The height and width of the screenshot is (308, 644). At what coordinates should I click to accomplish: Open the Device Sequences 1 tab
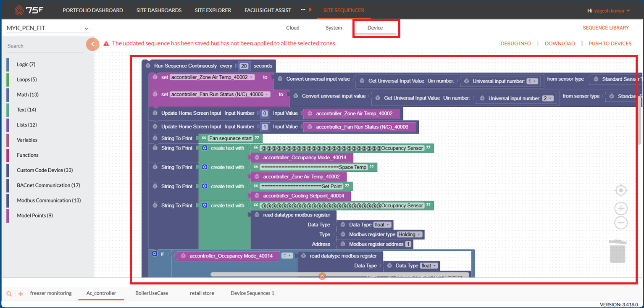pyautogui.click(x=252, y=293)
